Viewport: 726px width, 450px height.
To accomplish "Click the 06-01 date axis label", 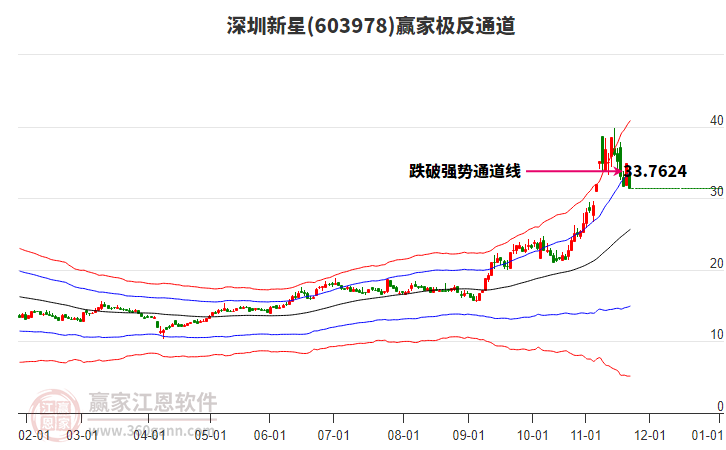I will tap(269, 436).
